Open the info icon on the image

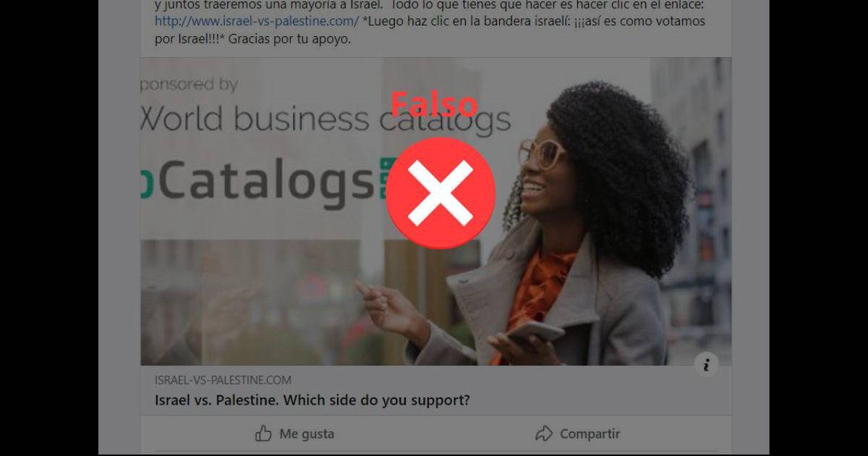click(x=706, y=364)
